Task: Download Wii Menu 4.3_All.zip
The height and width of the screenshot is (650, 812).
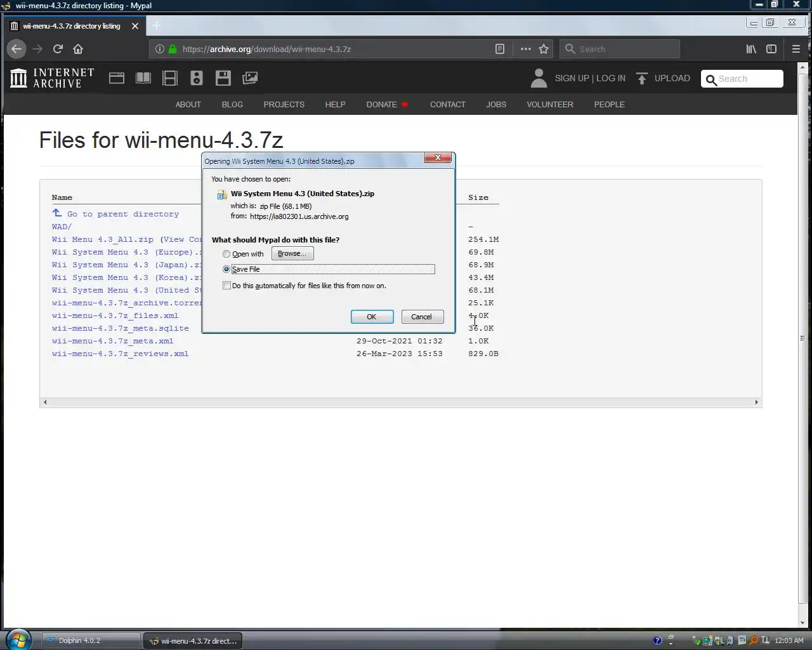Action: point(103,239)
